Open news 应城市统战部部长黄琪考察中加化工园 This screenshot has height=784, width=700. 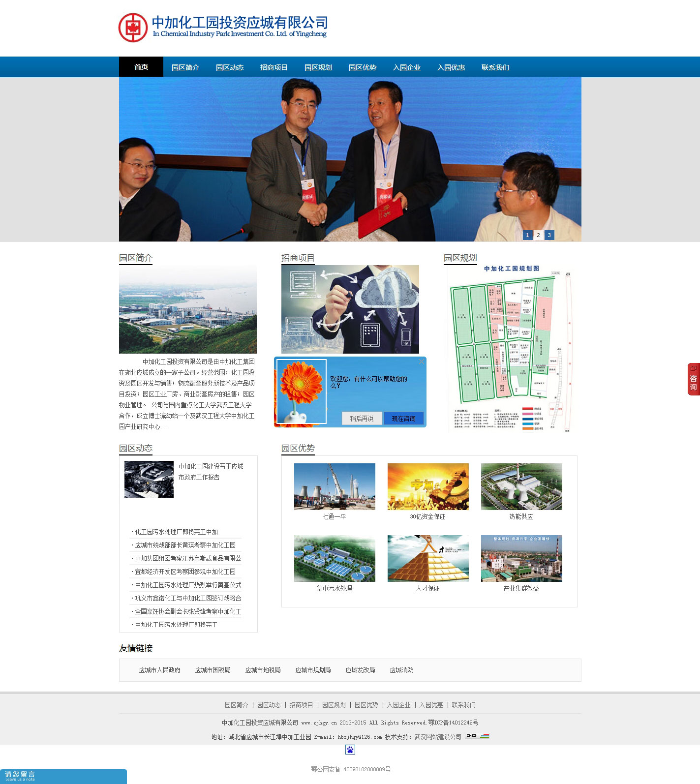pyautogui.click(x=185, y=545)
